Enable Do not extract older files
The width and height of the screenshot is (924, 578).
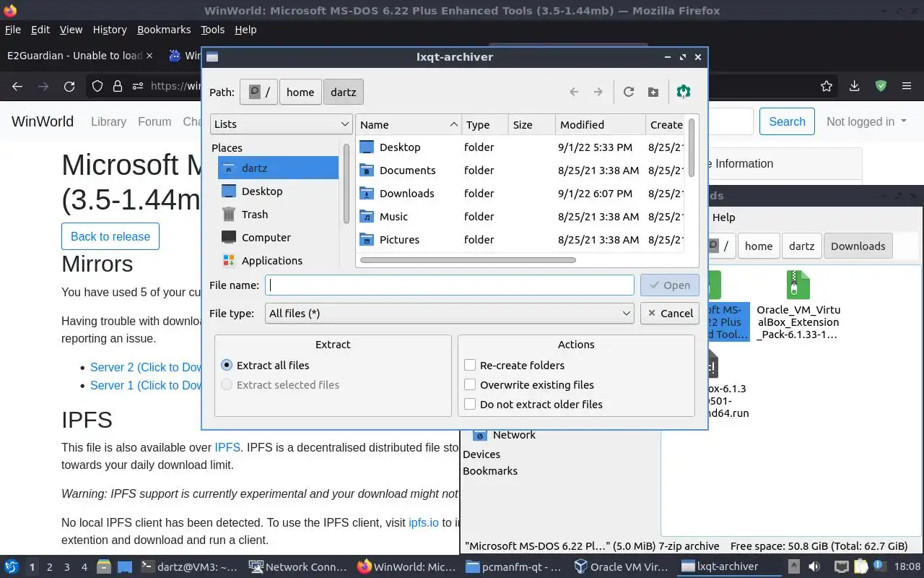pos(533,405)
